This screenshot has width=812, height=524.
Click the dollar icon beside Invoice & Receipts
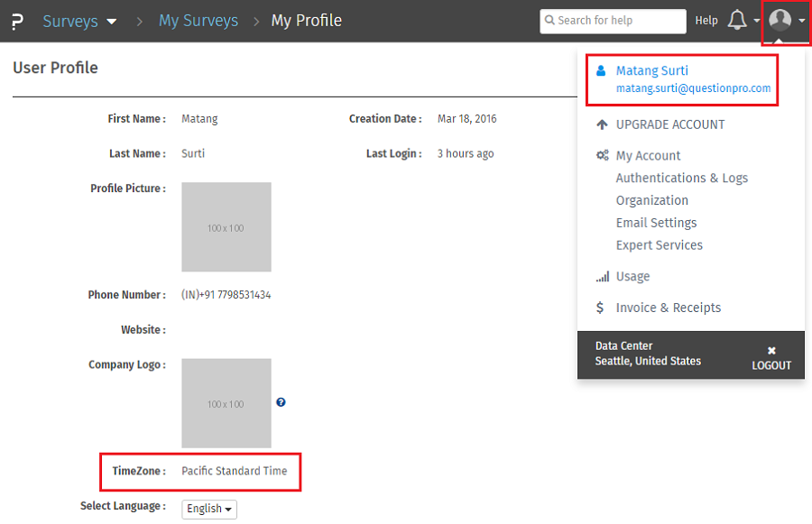pos(600,308)
